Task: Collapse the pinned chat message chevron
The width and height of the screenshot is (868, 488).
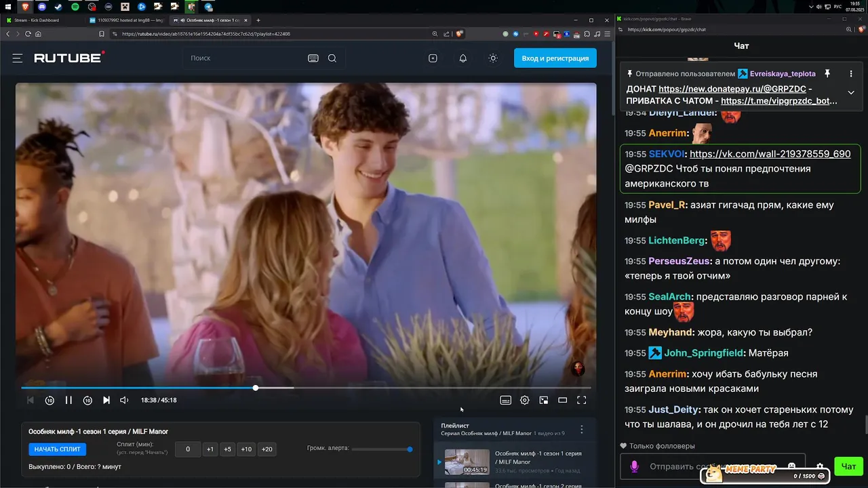Action: [x=851, y=92]
